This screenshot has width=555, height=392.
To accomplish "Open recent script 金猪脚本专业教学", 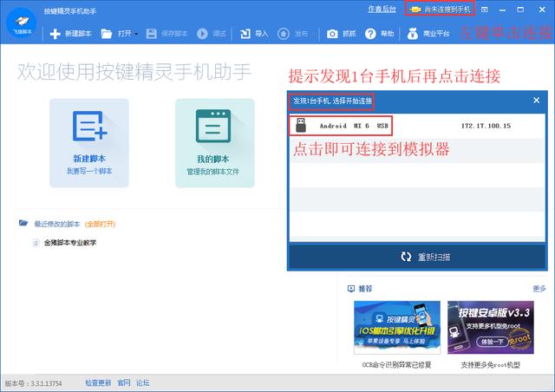I will [x=69, y=243].
